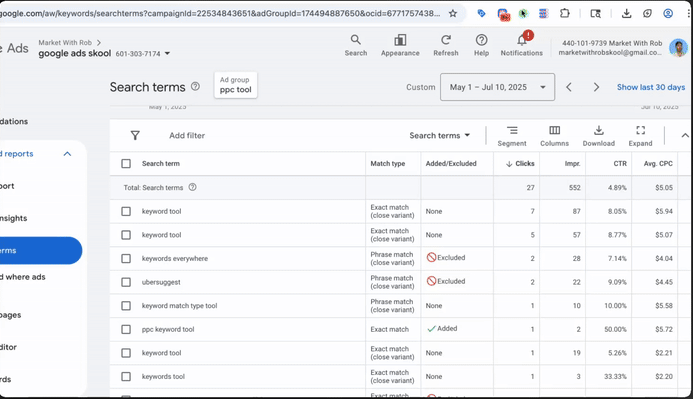
Task: Click the Refresh icon
Action: 446,46
